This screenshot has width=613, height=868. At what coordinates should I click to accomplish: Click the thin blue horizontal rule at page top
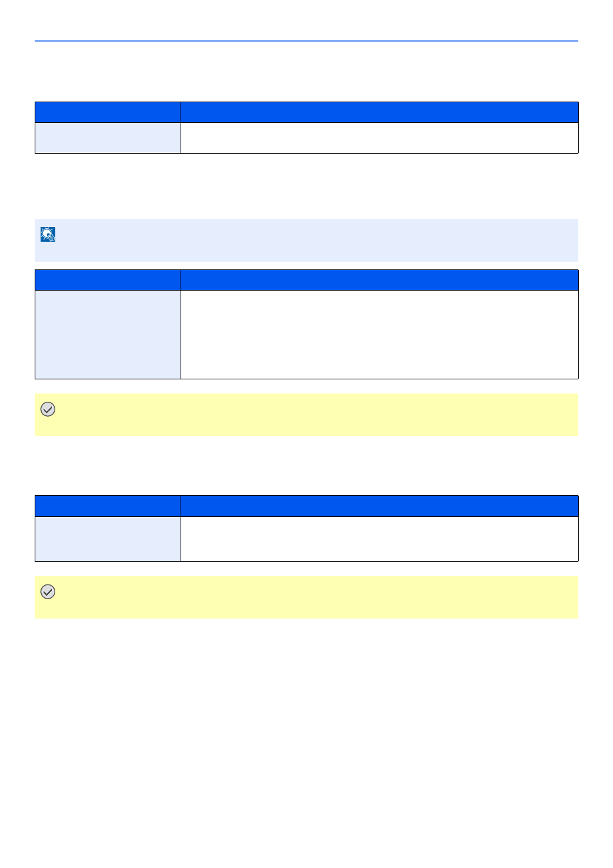[x=306, y=41]
